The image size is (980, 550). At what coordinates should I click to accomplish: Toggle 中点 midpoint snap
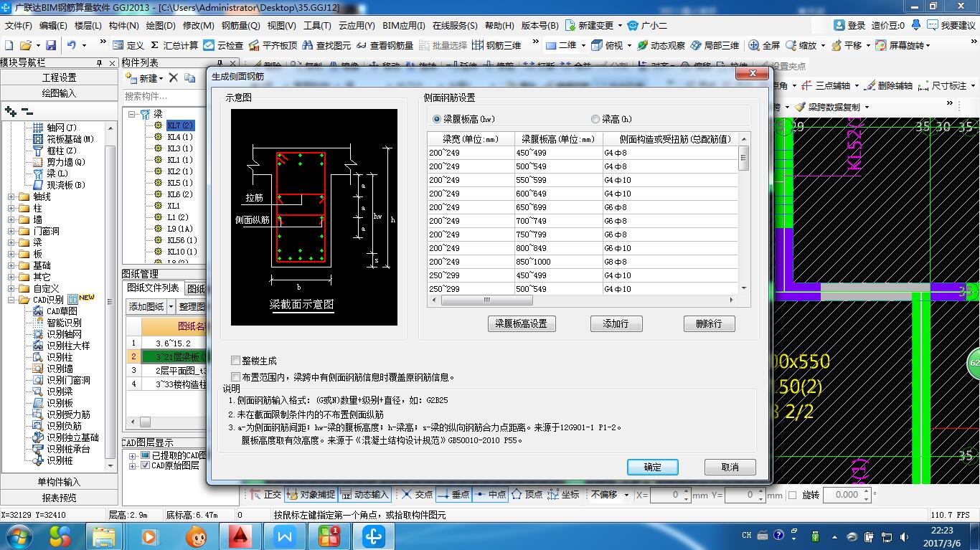click(490, 494)
